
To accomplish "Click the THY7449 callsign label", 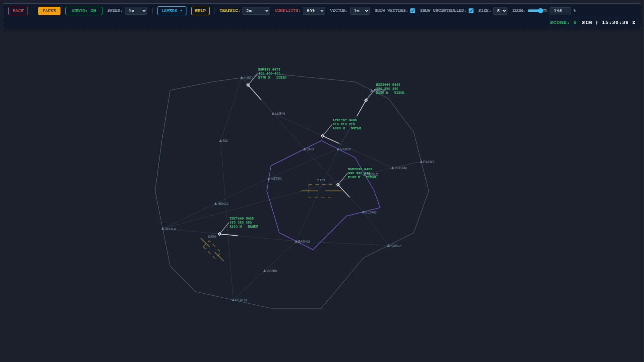I will [236, 219].
